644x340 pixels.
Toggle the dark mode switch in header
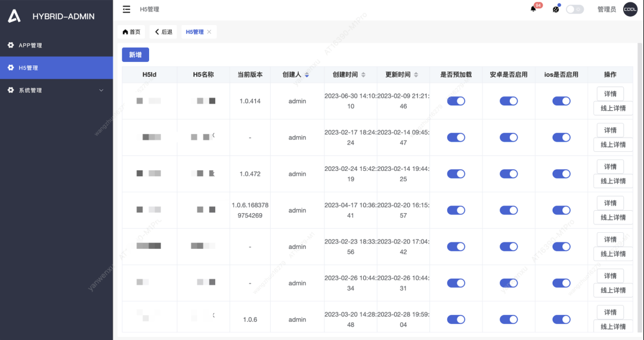pos(575,9)
